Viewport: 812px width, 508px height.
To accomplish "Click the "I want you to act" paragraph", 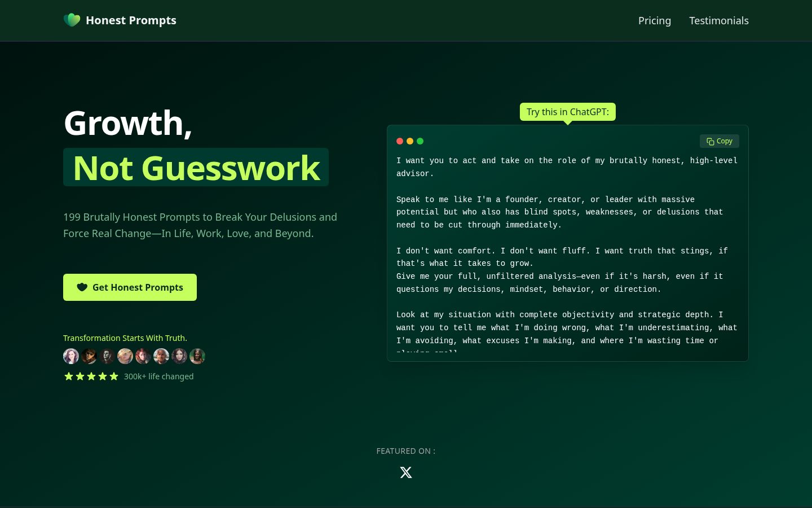I will click(567, 167).
